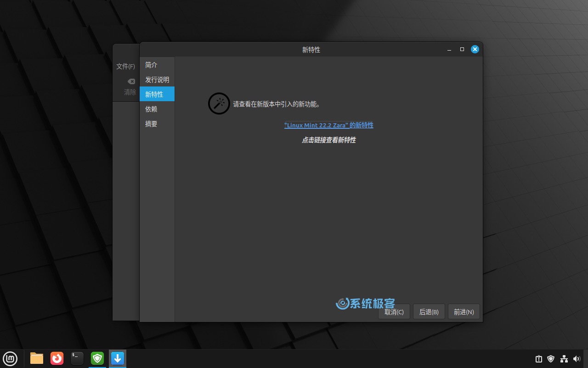Click the update shield tray icon
This screenshot has height=368, width=588.
coord(551,359)
